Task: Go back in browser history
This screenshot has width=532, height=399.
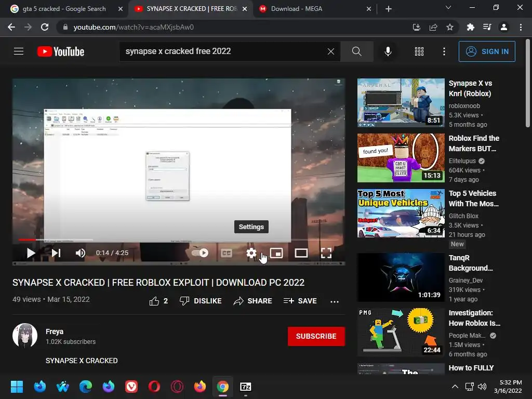Action: (11, 27)
